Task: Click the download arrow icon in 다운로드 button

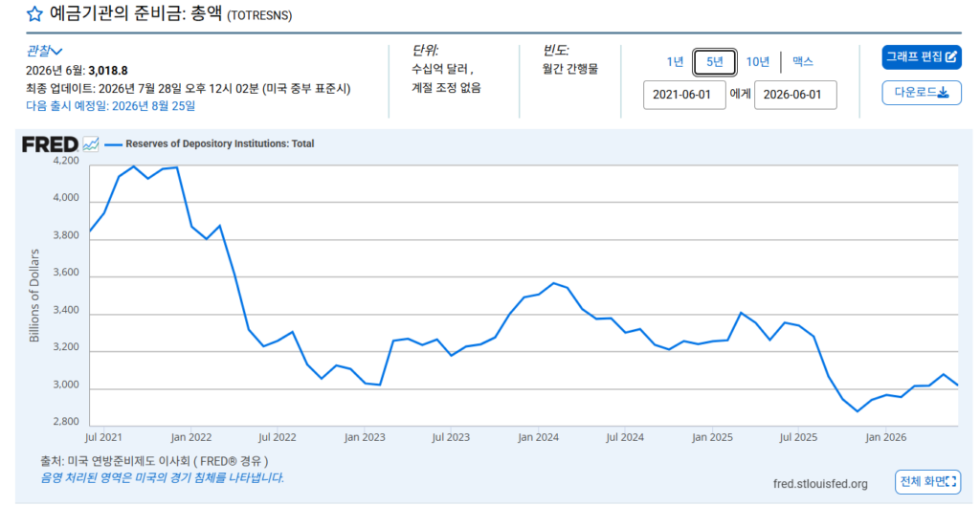Action: coord(943,93)
